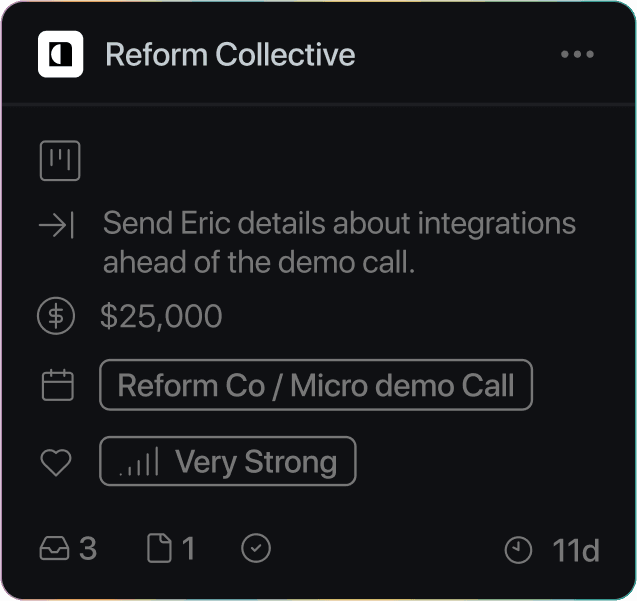Click the Reform Collective company logo
The width and height of the screenshot is (637, 601).
coord(60,54)
